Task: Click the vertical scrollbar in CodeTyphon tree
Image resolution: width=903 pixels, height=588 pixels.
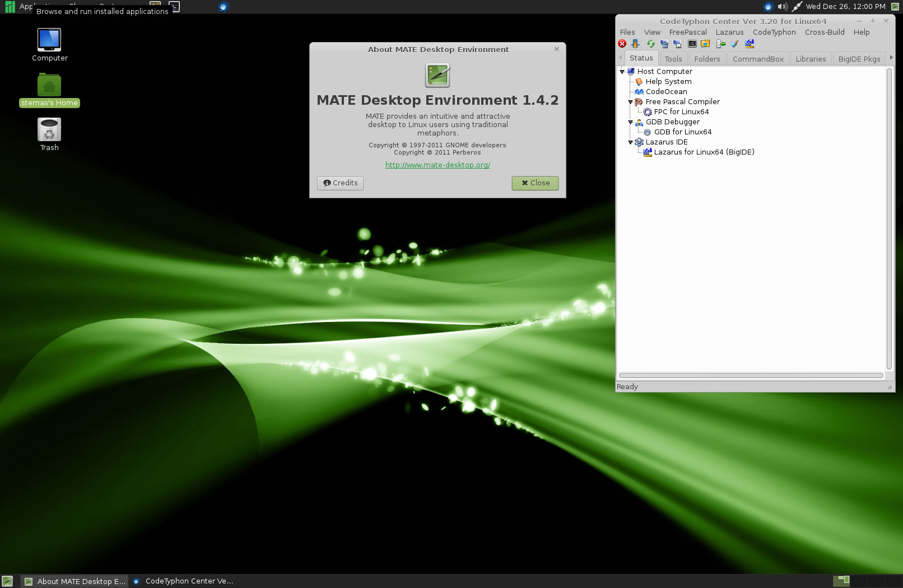Action: [x=889, y=218]
